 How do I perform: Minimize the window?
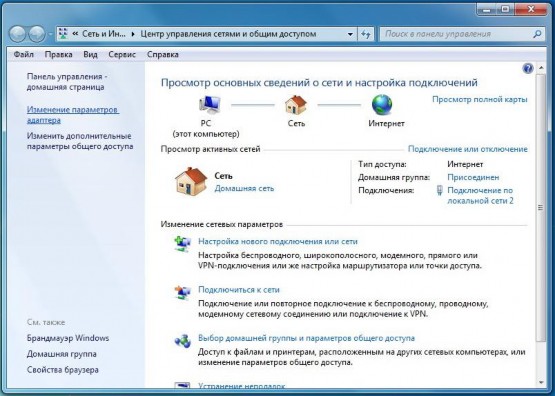coord(488,10)
